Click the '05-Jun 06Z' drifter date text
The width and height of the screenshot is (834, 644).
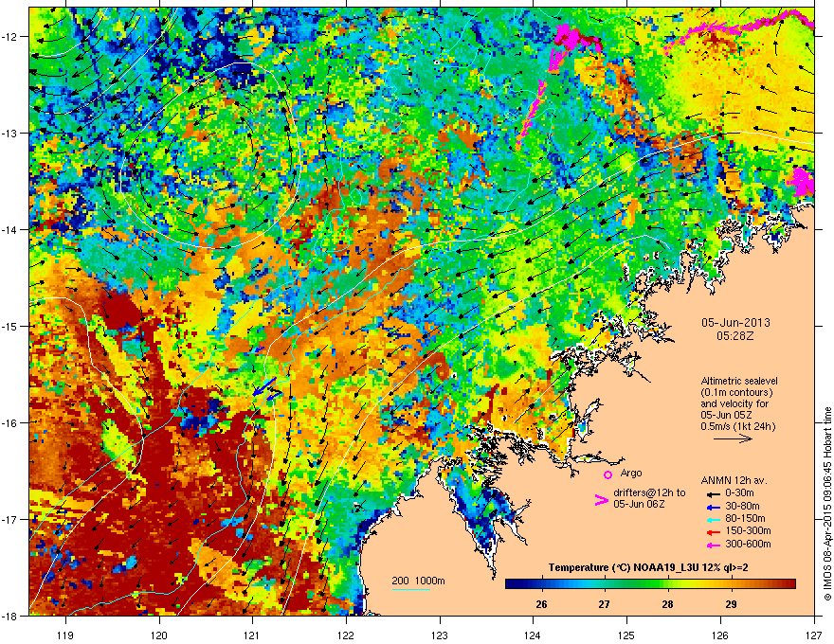click(638, 504)
